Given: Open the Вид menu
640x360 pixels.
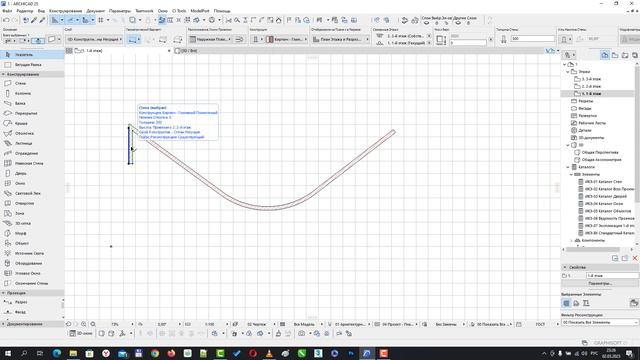Looking at the screenshot, I should (x=41, y=11).
